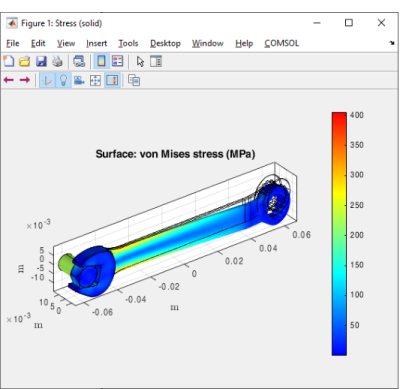The height and width of the screenshot is (389, 406).
Task: Select the Edit Plot arrow cursor tool
Action: 140,61
